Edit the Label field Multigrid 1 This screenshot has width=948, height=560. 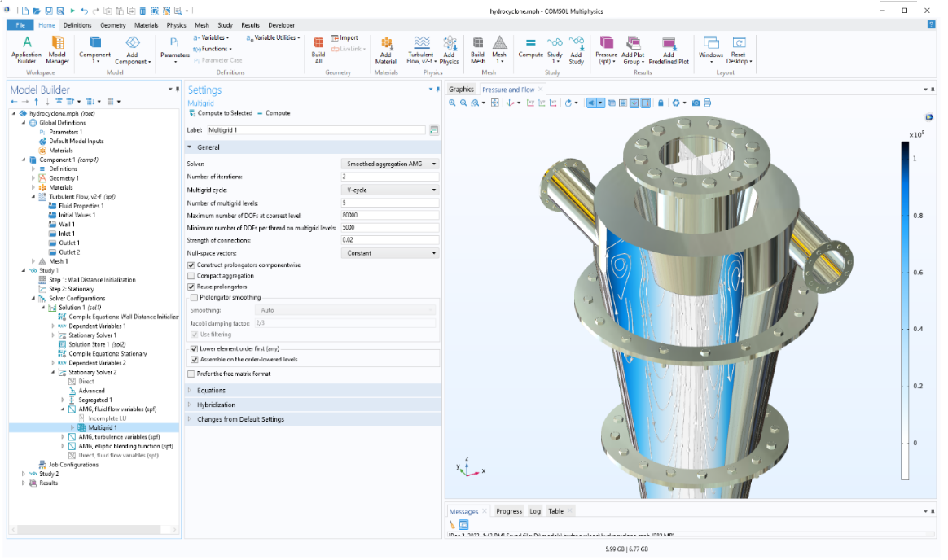(316, 130)
